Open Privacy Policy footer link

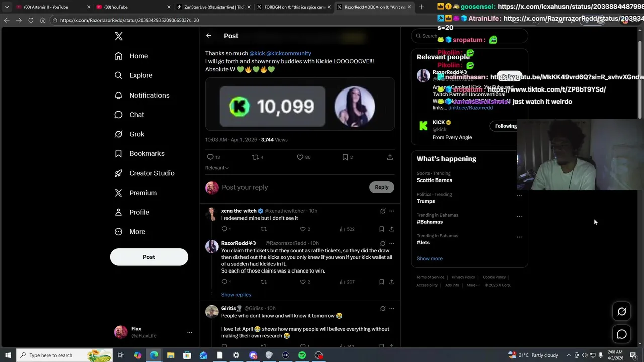463,277
